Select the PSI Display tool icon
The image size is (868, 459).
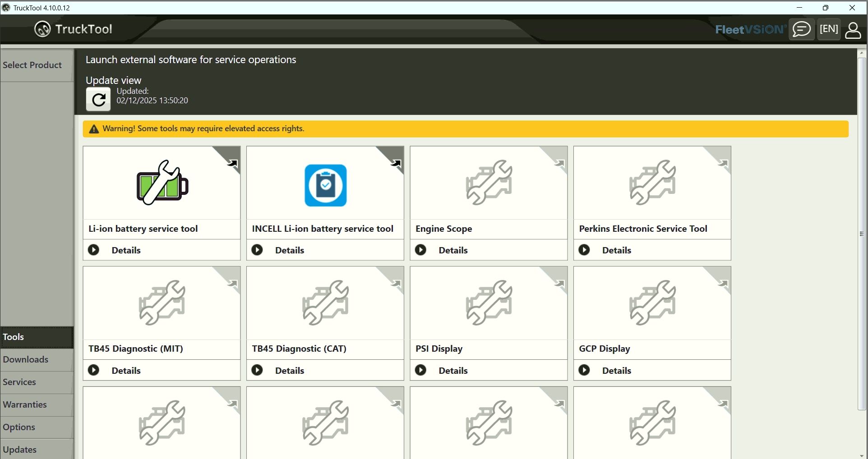[x=488, y=303]
